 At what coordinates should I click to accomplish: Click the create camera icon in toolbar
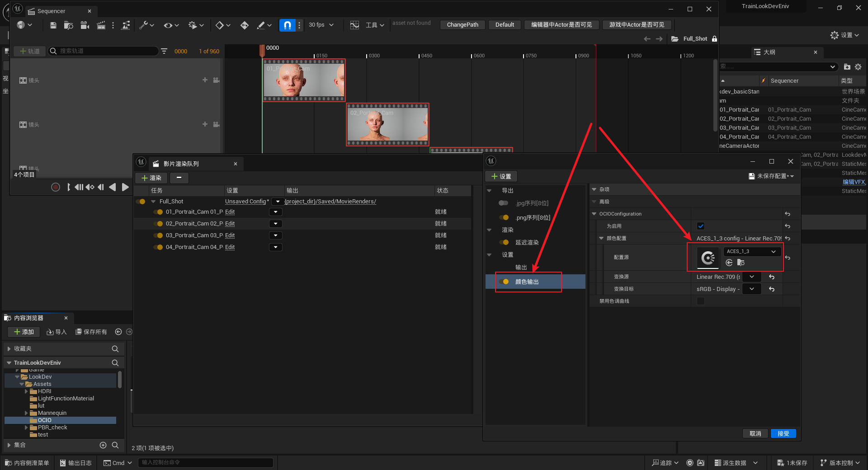(x=85, y=25)
